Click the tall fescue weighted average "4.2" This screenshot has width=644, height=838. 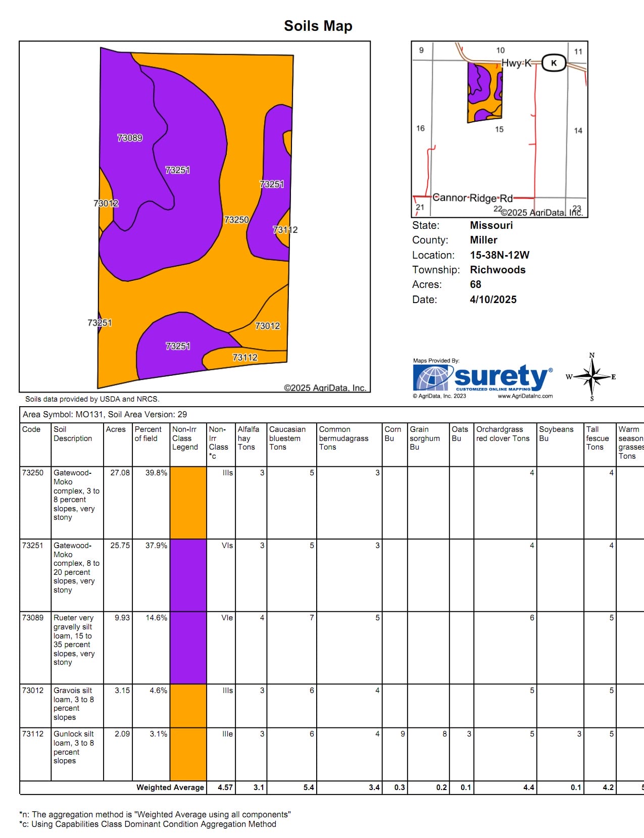[x=608, y=787]
